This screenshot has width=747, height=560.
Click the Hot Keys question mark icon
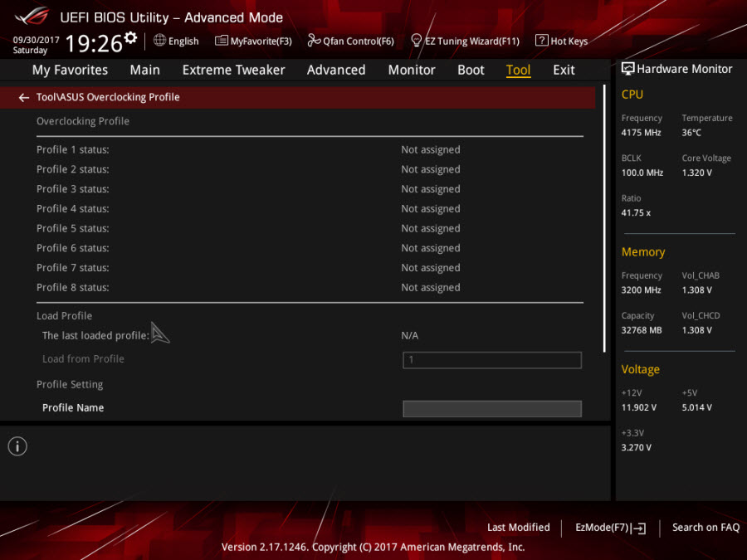coord(541,41)
